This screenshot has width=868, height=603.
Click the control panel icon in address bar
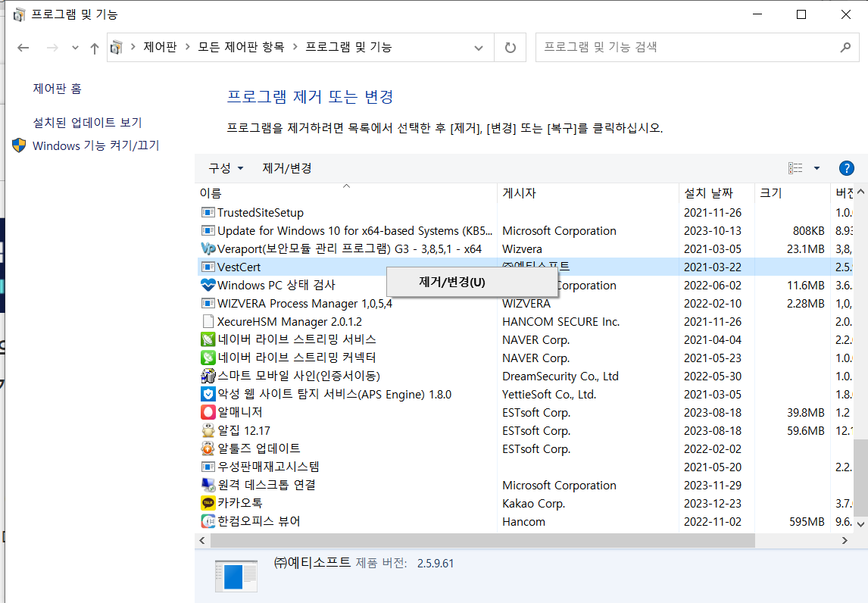click(x=116, y=48)
